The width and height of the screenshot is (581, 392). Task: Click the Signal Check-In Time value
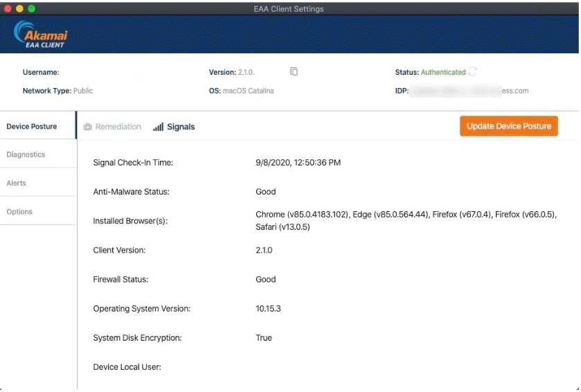298,163
